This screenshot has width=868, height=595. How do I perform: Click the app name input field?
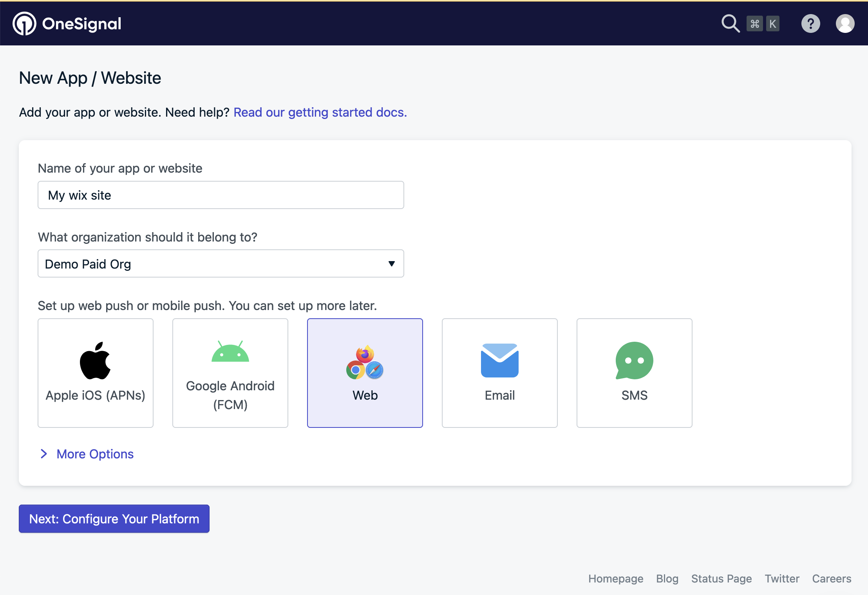click(221, 195)
